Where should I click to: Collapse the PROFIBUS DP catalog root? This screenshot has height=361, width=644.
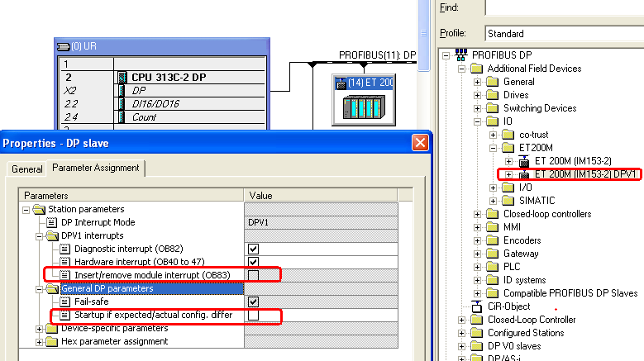(446, 55)
